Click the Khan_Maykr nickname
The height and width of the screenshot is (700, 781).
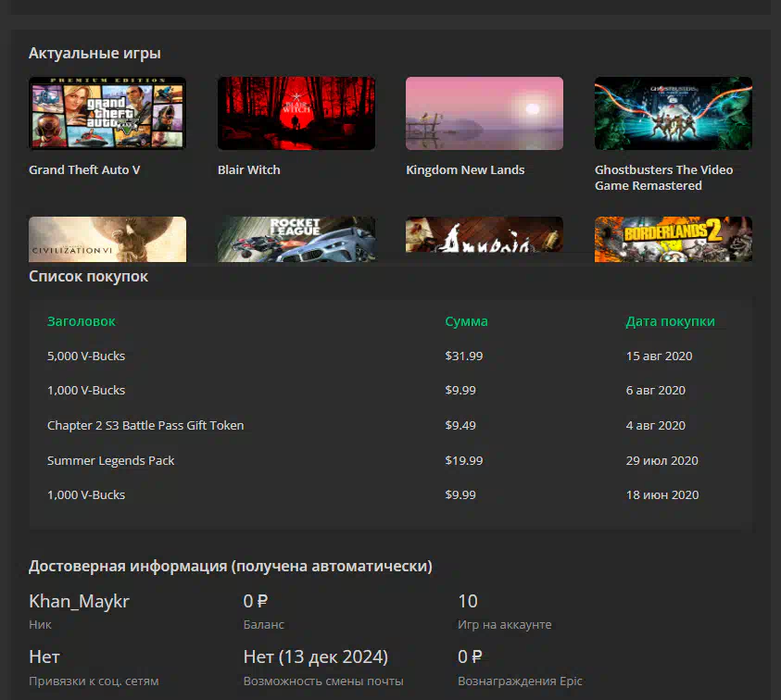79,602
